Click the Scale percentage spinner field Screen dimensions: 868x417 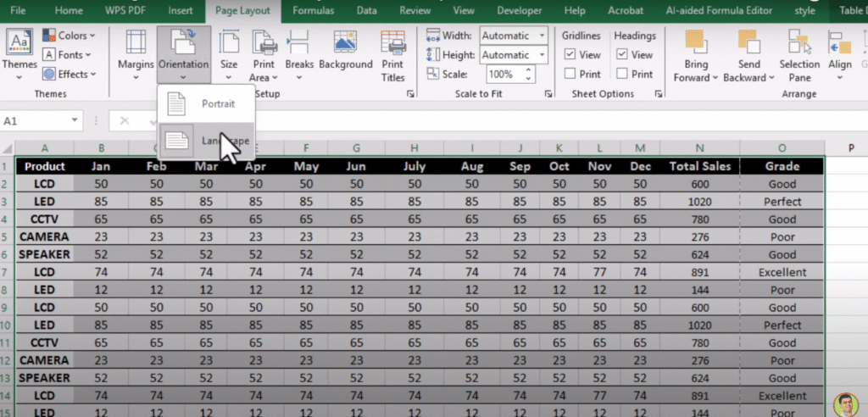[x=506, y=75]
